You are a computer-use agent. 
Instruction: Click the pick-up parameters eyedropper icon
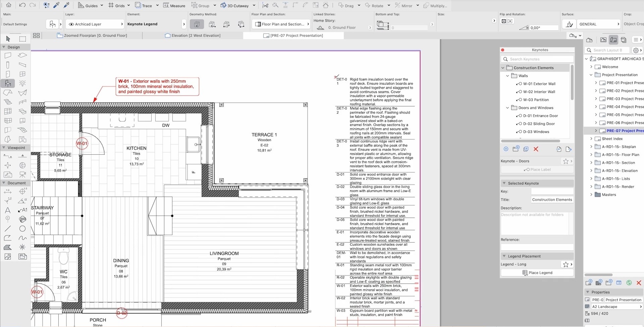[56, 5]
